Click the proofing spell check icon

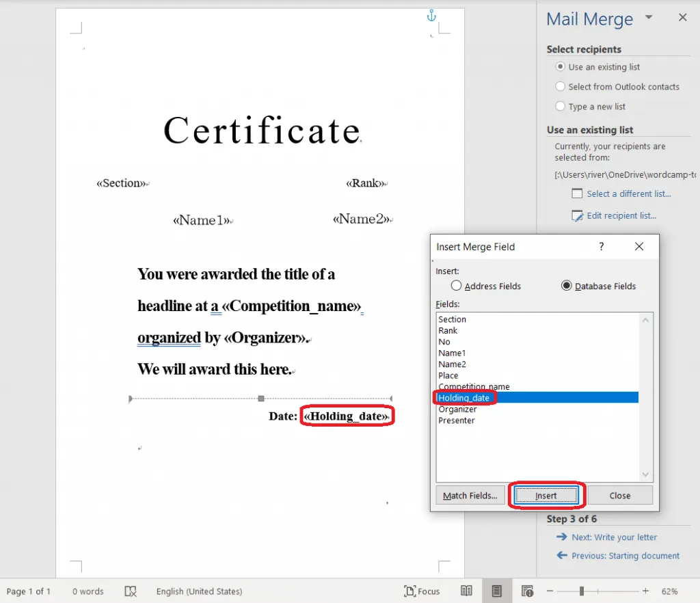[x=131, y=591]
